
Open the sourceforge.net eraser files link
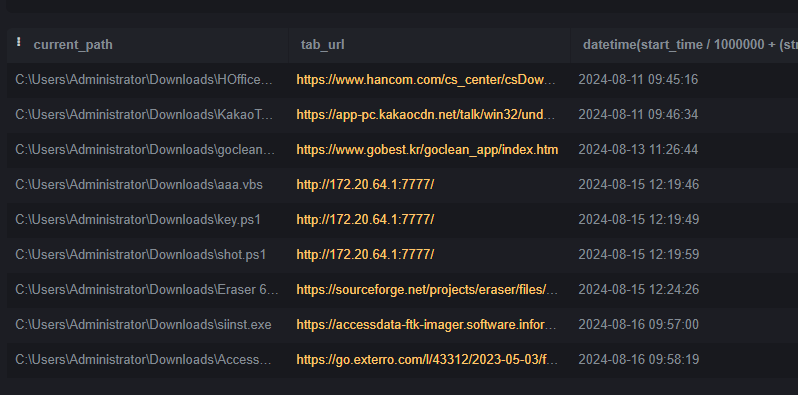tap(428, 290)
